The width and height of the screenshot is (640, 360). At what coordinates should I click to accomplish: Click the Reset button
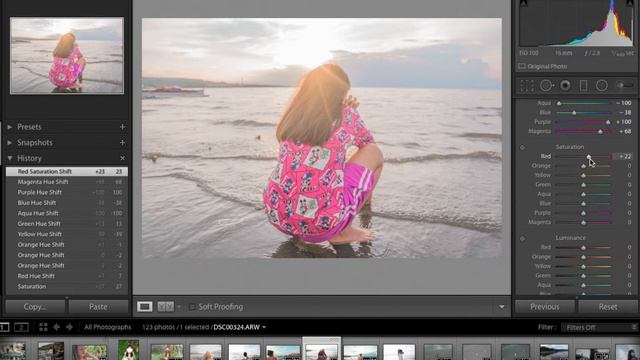(608, 307)
